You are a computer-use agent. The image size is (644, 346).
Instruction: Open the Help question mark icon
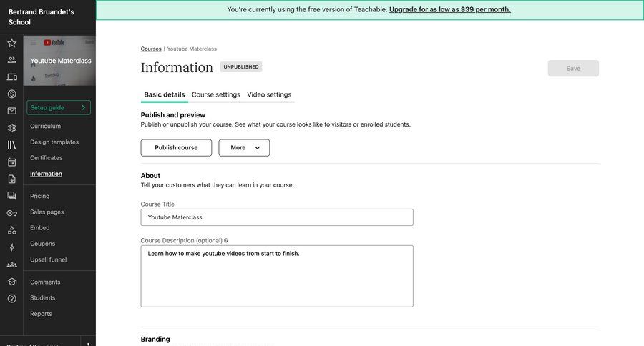coord(12,298)
